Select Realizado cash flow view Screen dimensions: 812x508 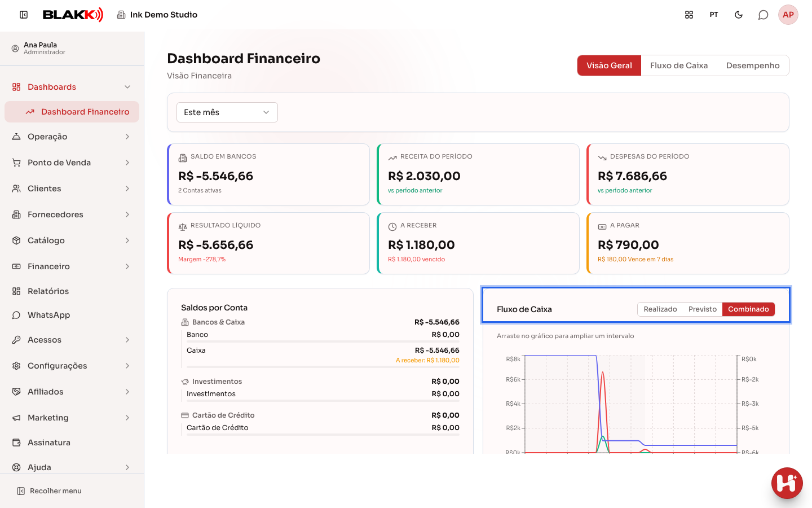660,309
